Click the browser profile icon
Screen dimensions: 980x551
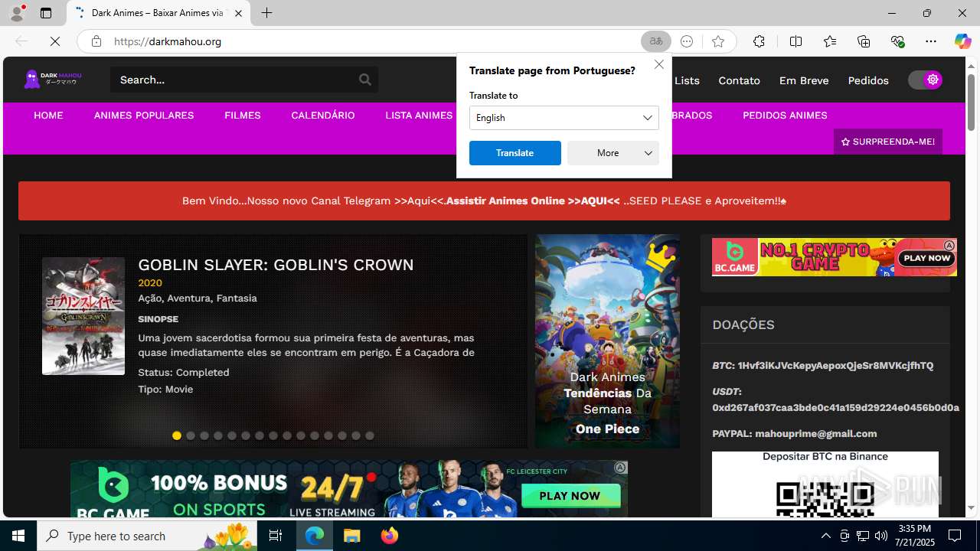coord(17,13)
